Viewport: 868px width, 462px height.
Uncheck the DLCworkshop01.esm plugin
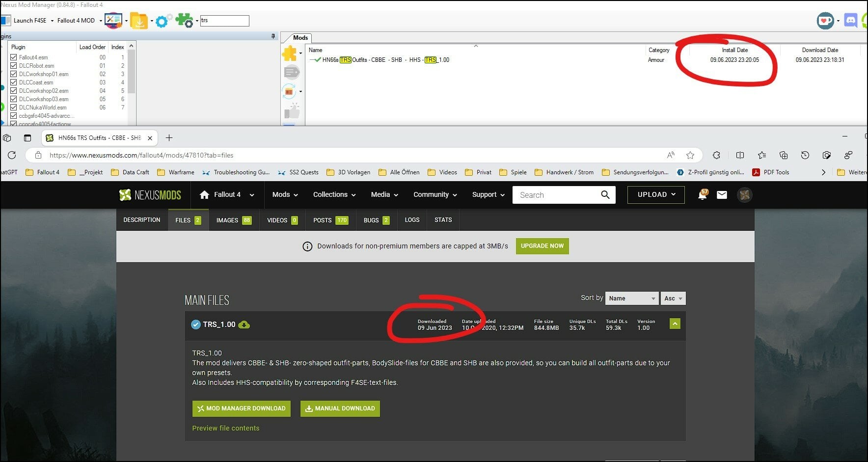tap(14, 74)
